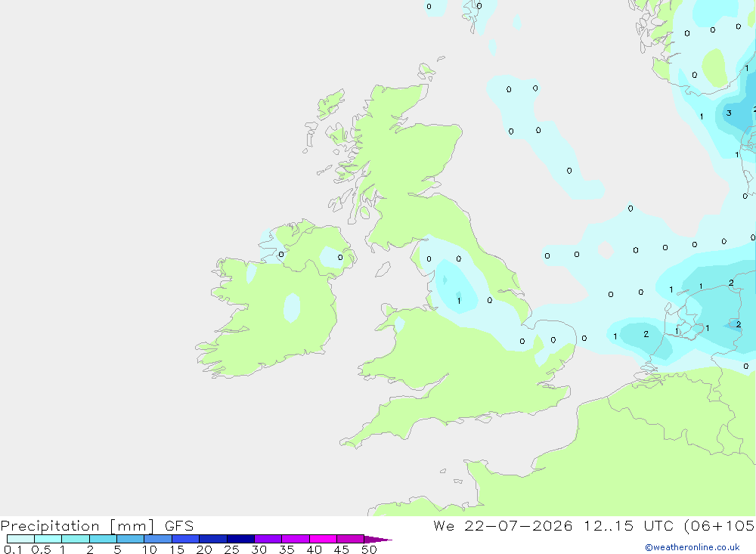This screenshot has width=756, height=554.
Task: Select the 15–20 mm legend swatch
Action: 186,539
